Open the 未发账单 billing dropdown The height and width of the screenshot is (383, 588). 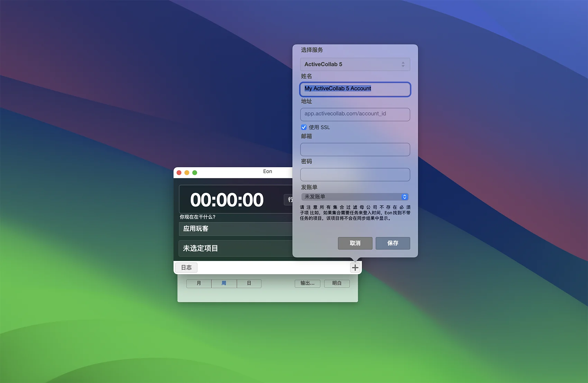pyautogui.click(x=355, y=197)
